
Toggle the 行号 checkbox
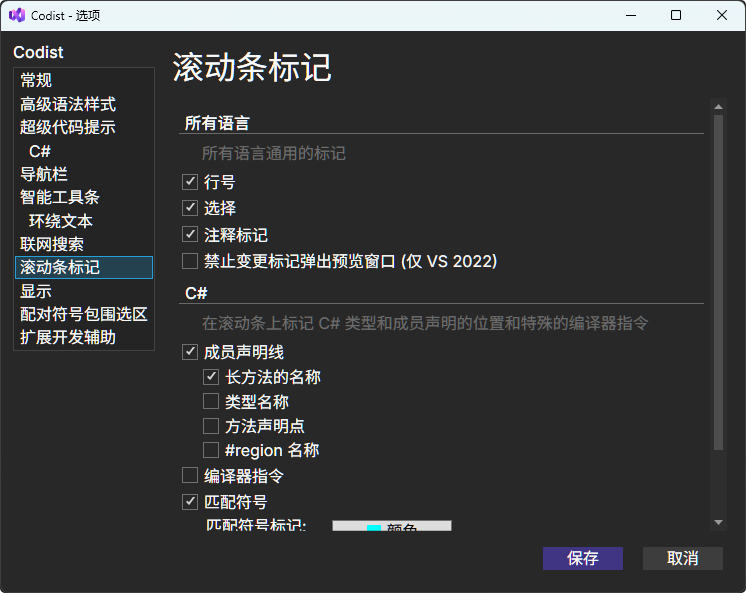(190, 182)
